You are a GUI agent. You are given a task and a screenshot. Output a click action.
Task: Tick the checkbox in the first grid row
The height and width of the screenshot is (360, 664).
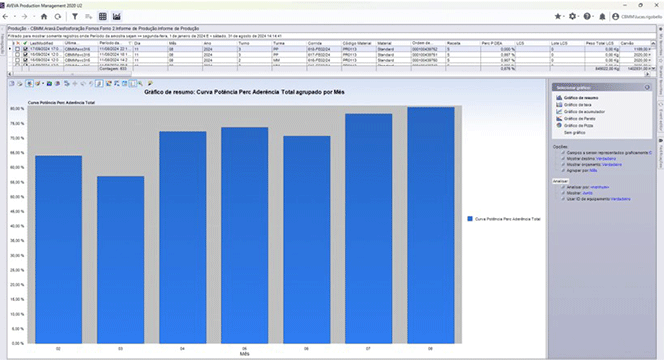(x=17, y=49)
